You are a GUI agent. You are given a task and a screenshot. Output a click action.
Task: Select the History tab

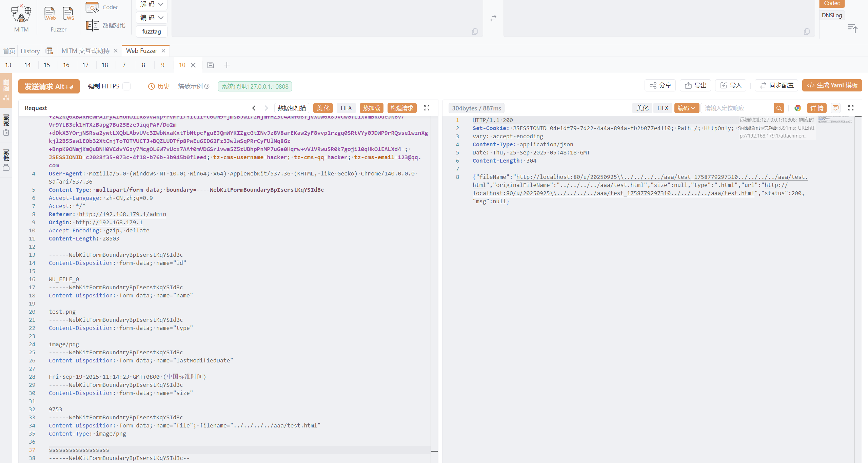(x=30, y=51)
